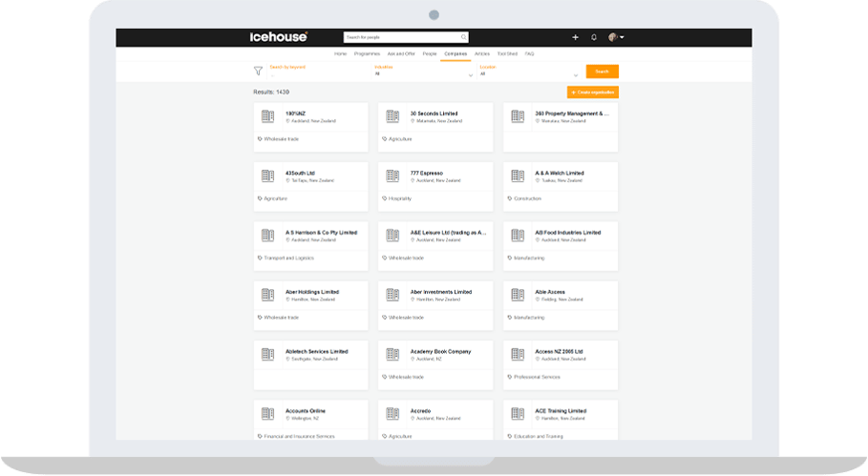Click building icon of A&E Leisure Ltd
The image size is (868, 476).
[x=392, y=235]
